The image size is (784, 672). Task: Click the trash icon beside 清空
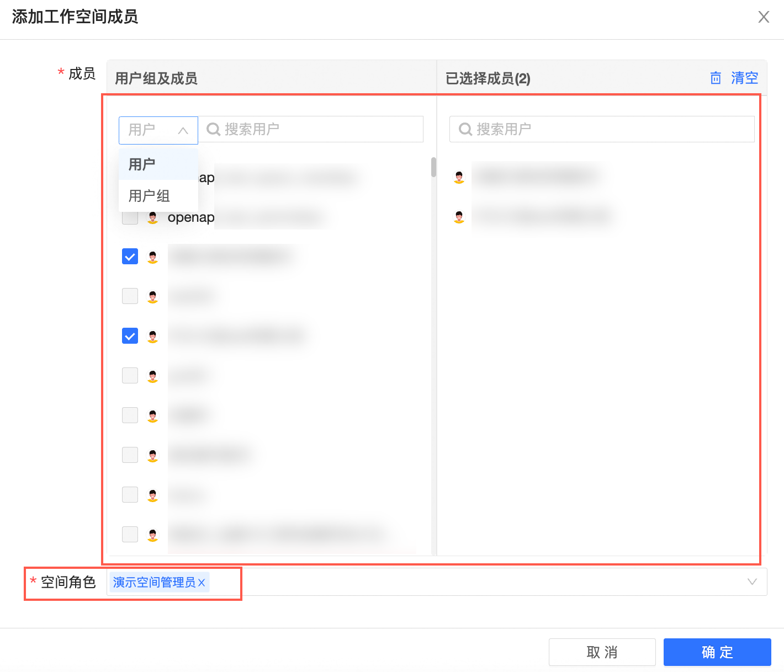tap(716, 78)
